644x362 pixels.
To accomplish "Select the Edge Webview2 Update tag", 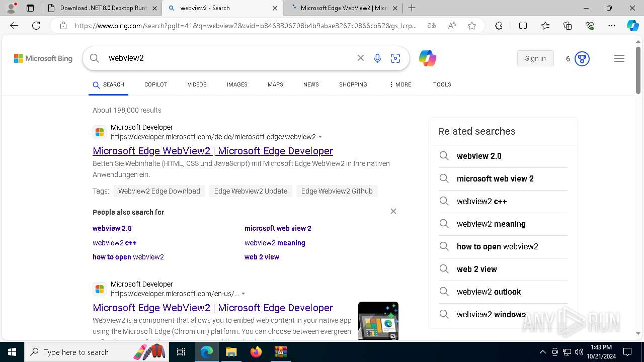I will point(251,191).
